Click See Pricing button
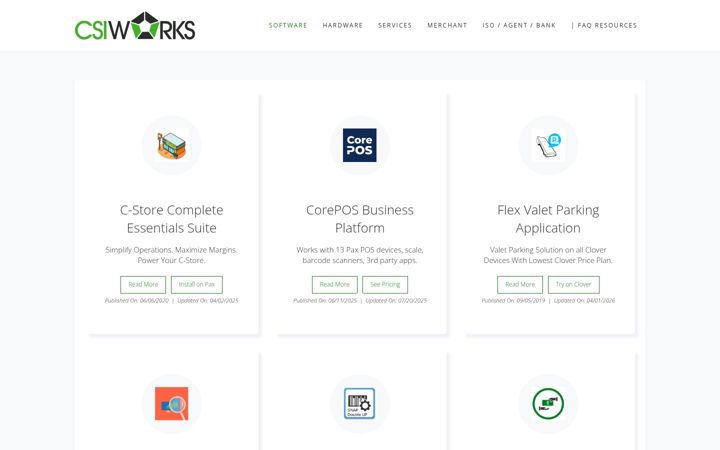720x450 pixels. point(385,285)
